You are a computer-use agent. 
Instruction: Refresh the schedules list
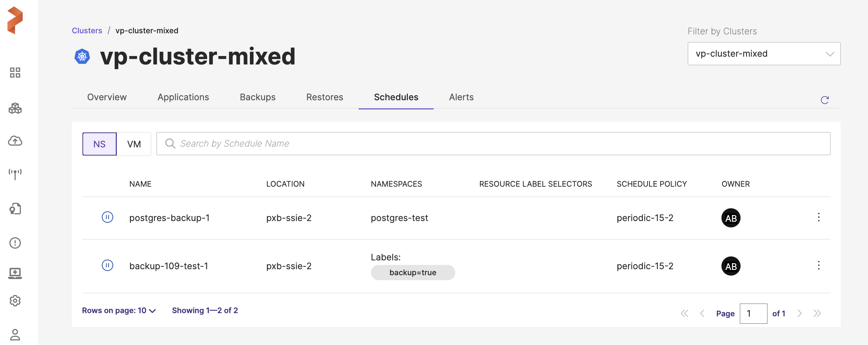824,100
